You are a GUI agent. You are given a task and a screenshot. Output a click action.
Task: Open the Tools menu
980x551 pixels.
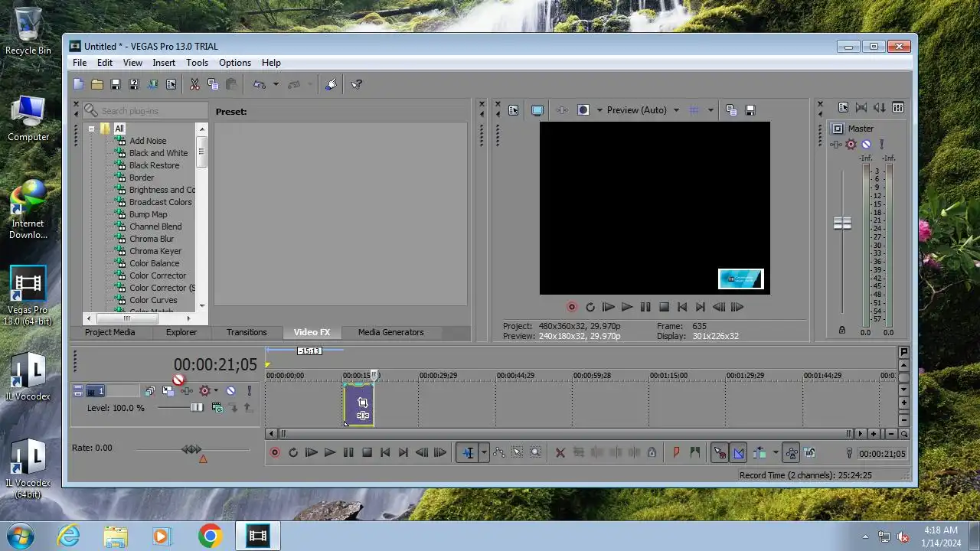click(x=197, y=63)
